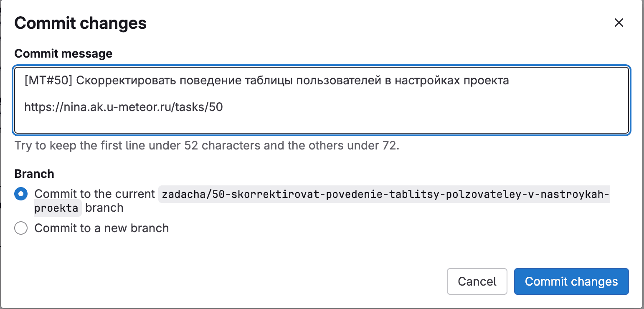
Task: Focus the commit message text area
Action: coord(322,100)
